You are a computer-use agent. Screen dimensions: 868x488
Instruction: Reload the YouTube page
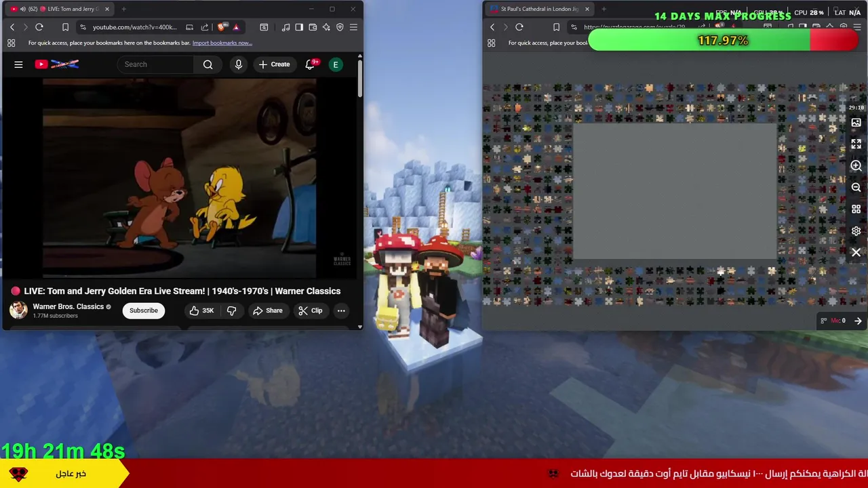click(x=39, y=27)
